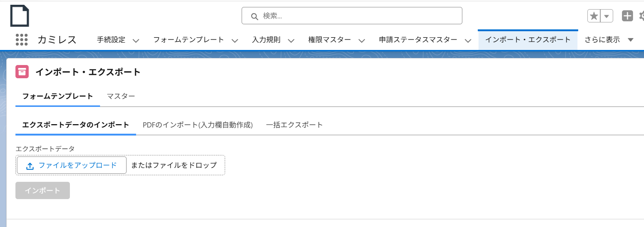
Task: Expand the 手続設定 dropdown menu
Action: 136,40
